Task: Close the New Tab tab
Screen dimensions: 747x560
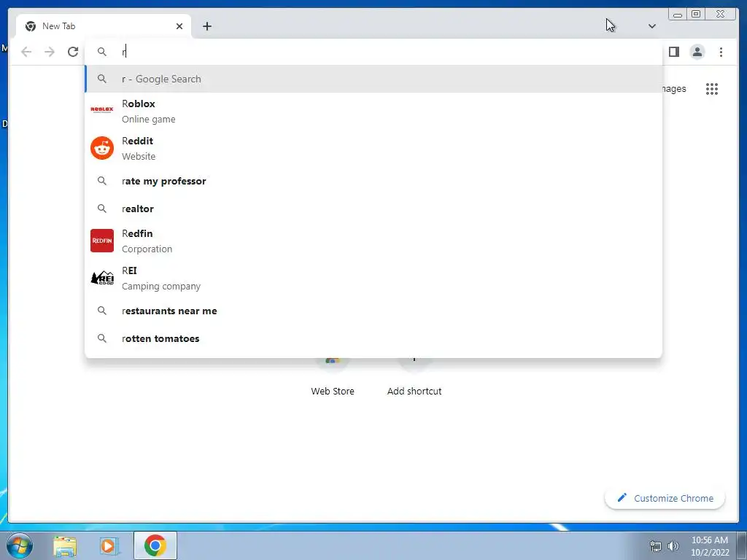Action: click(x=179, y=26)
